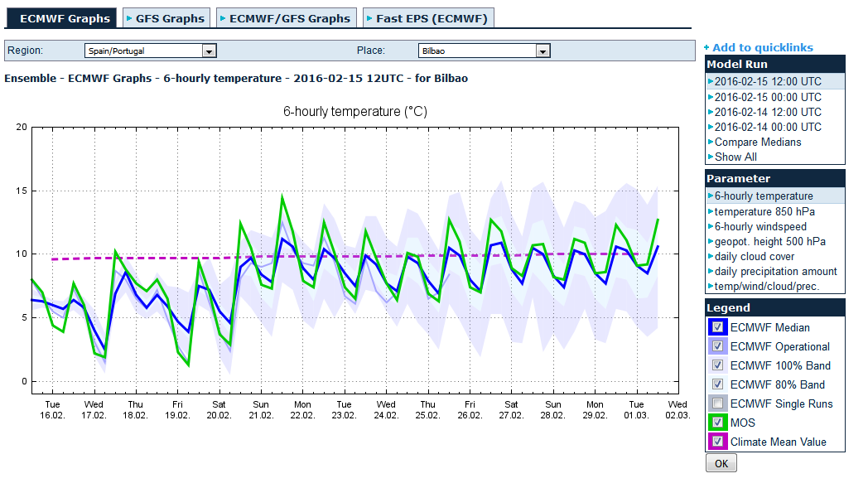Click the Tue 16.02. axis label

click(x=52, y=410)
